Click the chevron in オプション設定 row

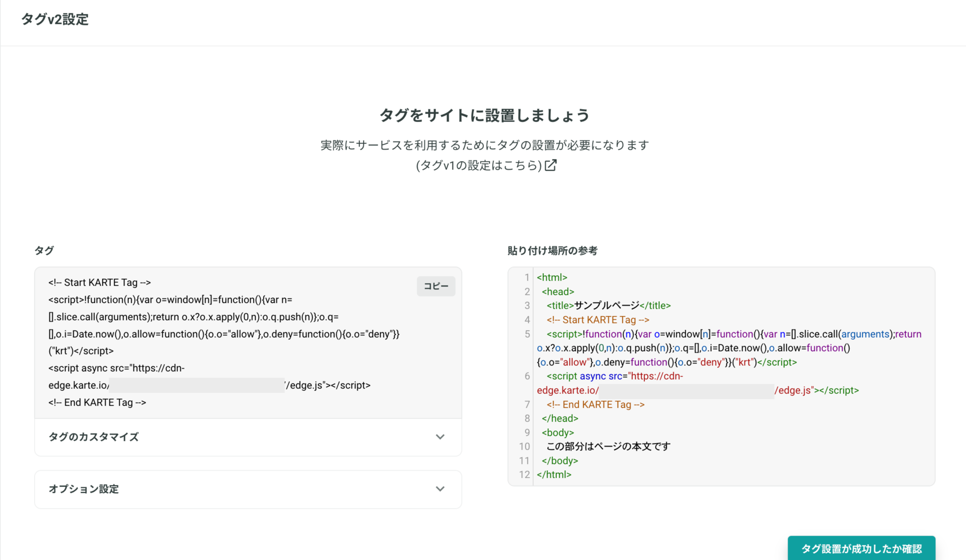(440, 489)
